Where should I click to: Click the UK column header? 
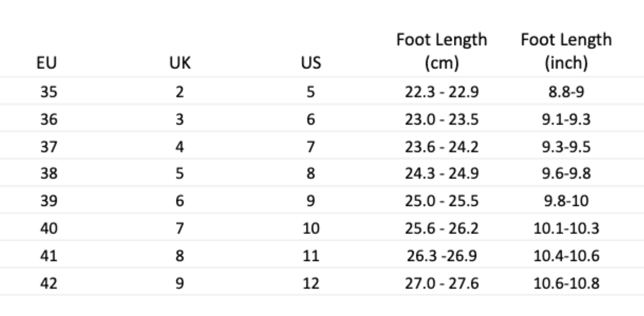pyautogui.click(x=179, y=63)
